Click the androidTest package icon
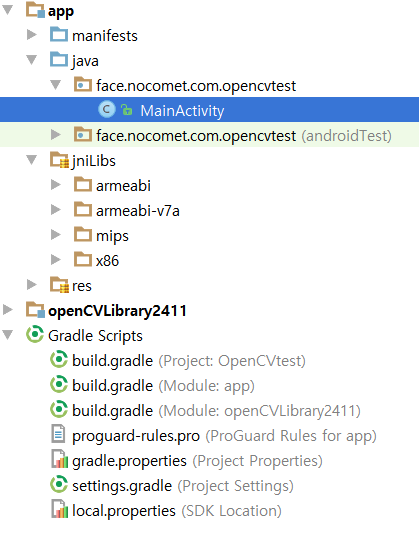 pos(83,134)
